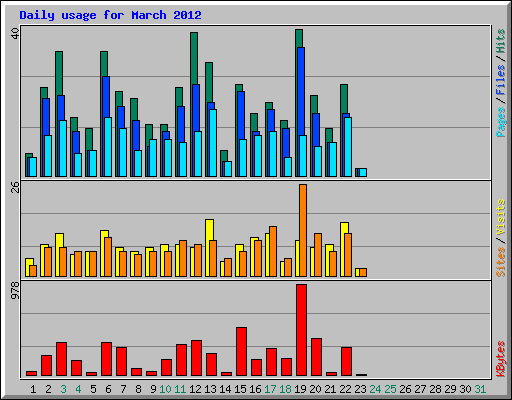Click the orange Sites bar for day 17
The width and height of the screenshot is (512, 400).
[273, 251]
